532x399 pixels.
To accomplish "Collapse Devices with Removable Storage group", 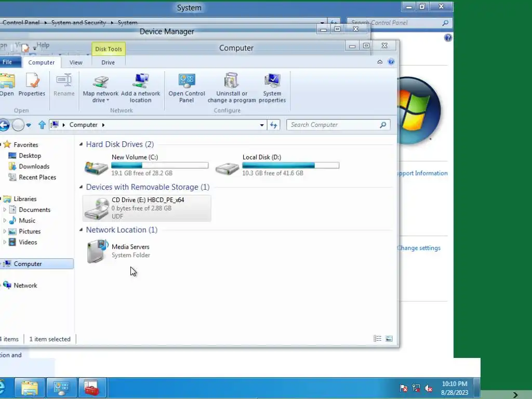I will pyautogui.click(x=81, y=187).
